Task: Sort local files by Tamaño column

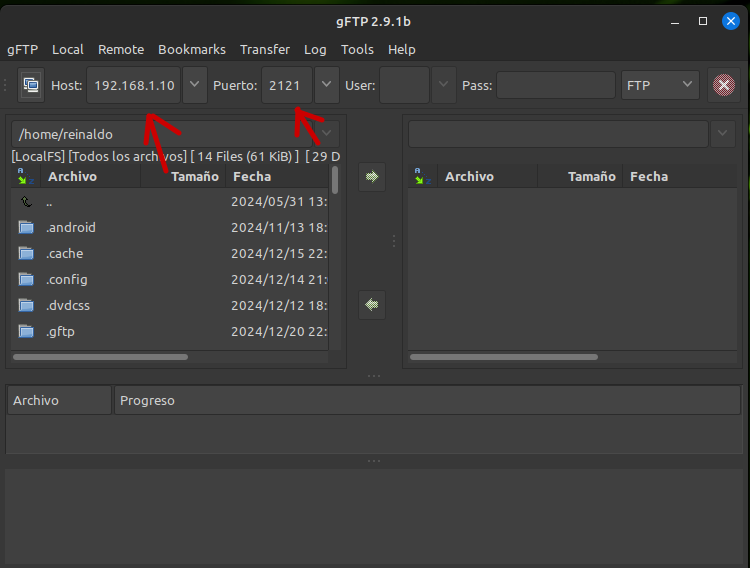Action: point(183,177)
